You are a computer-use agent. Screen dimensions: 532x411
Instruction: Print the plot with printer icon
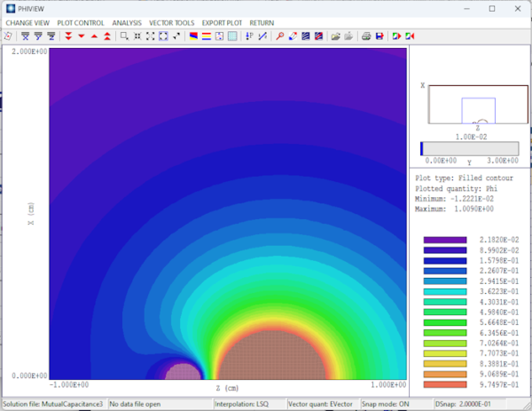tap(366, 36)
